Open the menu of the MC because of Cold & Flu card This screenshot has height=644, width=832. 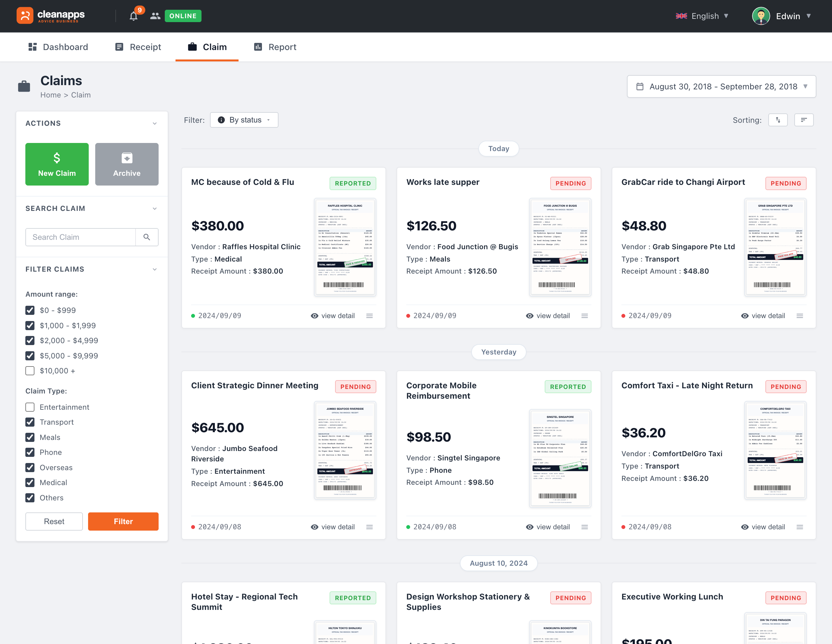point(370,316)
